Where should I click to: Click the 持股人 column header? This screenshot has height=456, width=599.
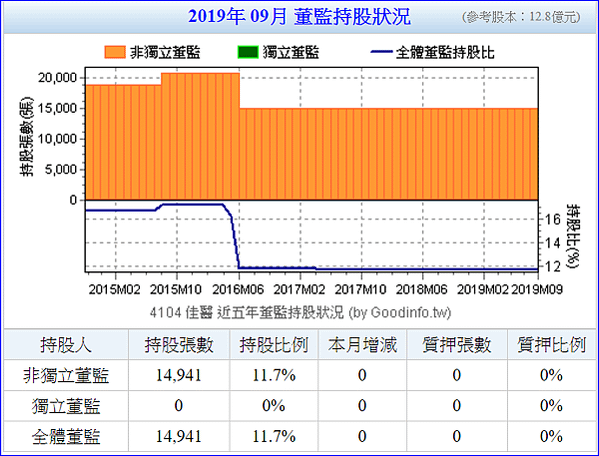[66, 345]
